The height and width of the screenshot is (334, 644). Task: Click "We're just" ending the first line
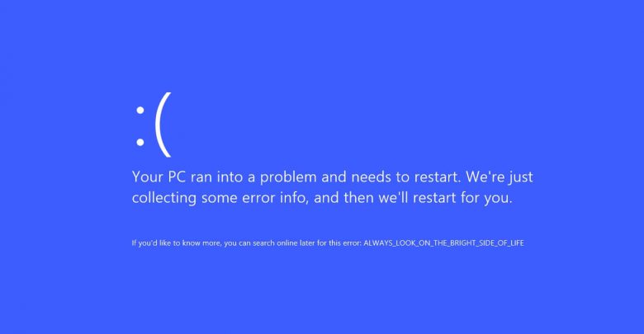(500, 177)
